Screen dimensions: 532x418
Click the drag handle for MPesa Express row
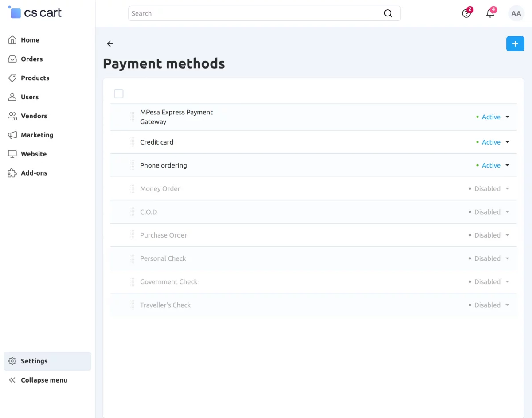[x=132, y=117]
